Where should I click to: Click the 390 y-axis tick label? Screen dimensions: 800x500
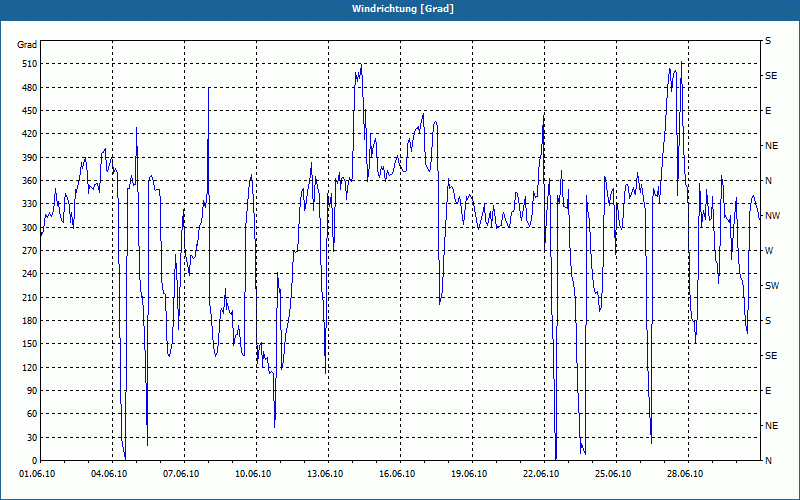pos(30,158)
